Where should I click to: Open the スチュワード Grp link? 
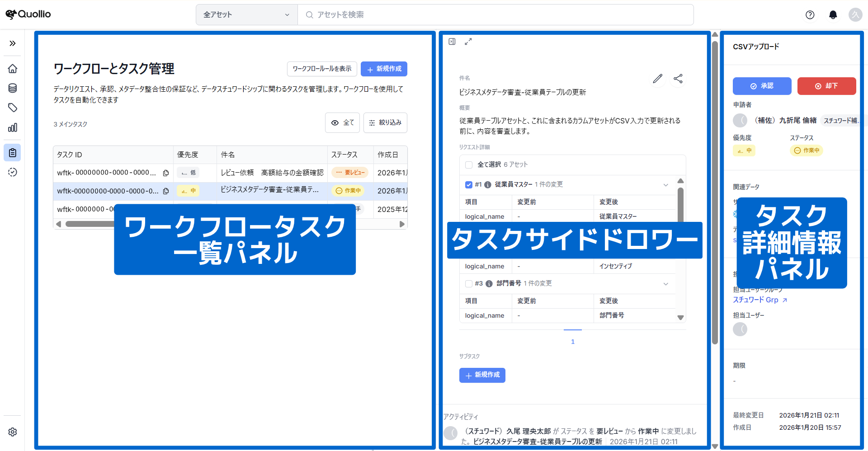755,300
